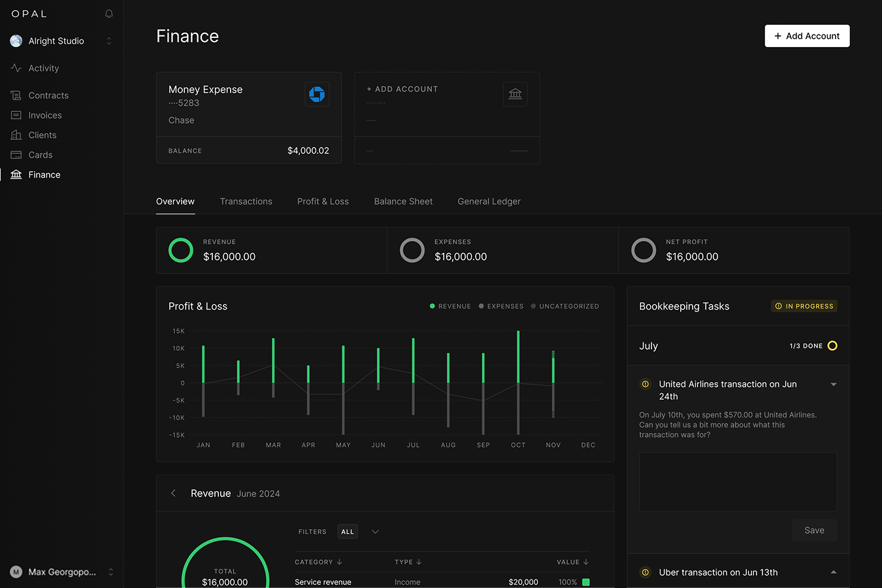Click the October bar in the chart
The height and width of the screenshot is (588, 882).
tap(518, 382)
